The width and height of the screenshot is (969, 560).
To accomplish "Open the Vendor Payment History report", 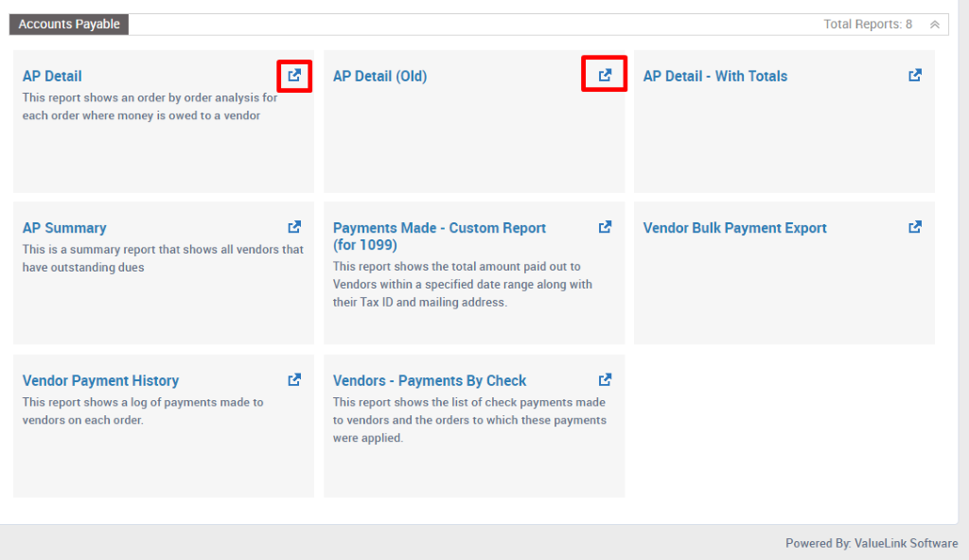I will [100, 380].
